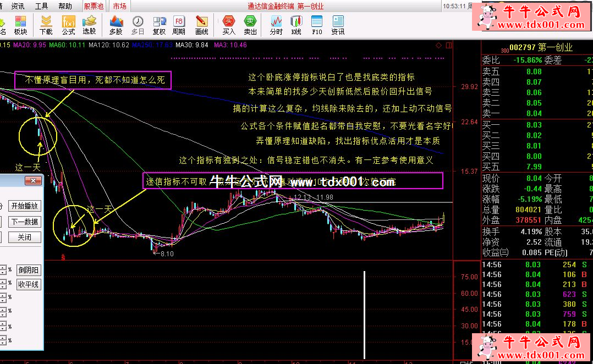
Task: Select the 卖四 8.07 order row
Action: pyautogui.click(x=537, y=82)
